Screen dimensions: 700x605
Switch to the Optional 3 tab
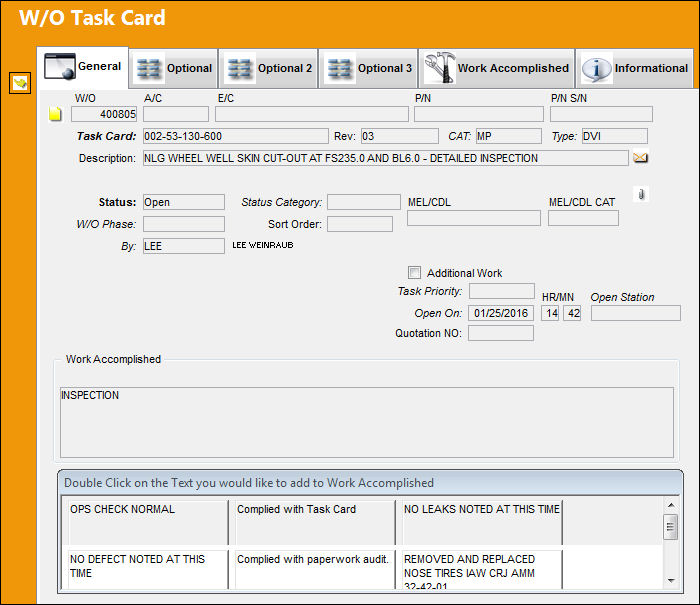tap(369, 68)
